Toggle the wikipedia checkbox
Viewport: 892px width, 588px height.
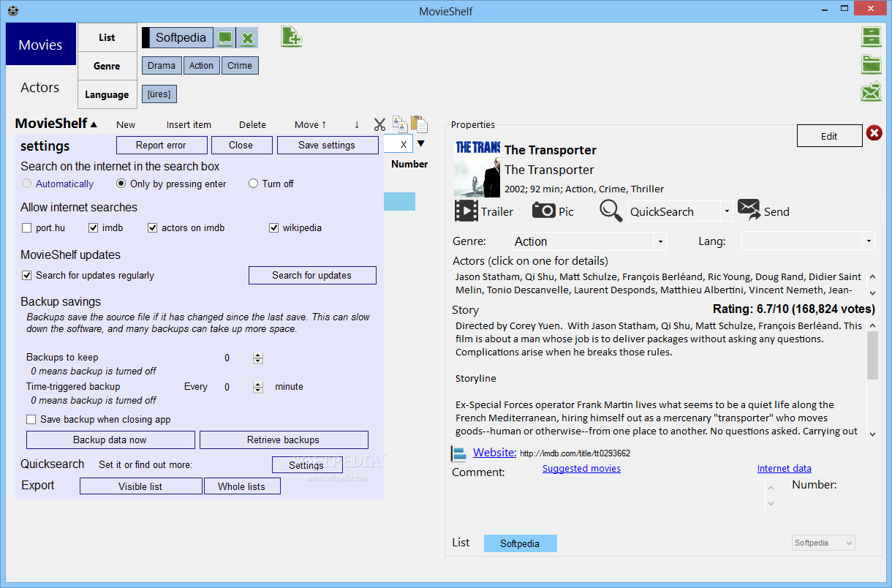point(274,228)
